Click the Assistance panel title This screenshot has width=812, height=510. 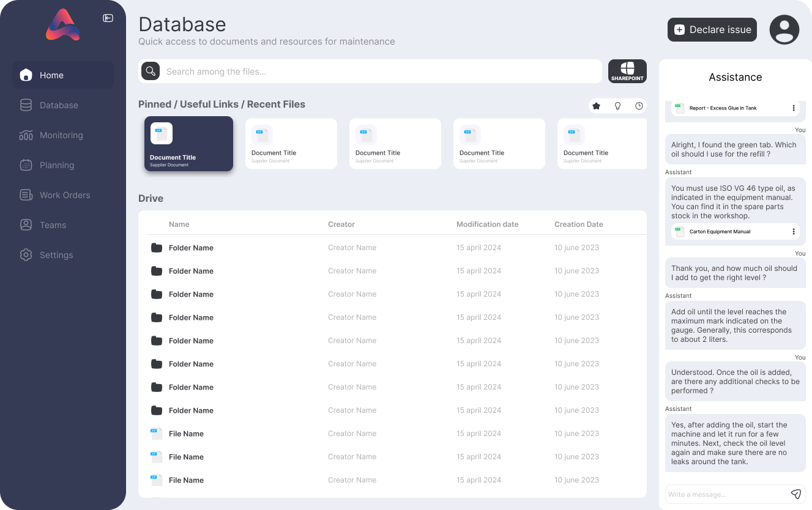tap(736, 77)
